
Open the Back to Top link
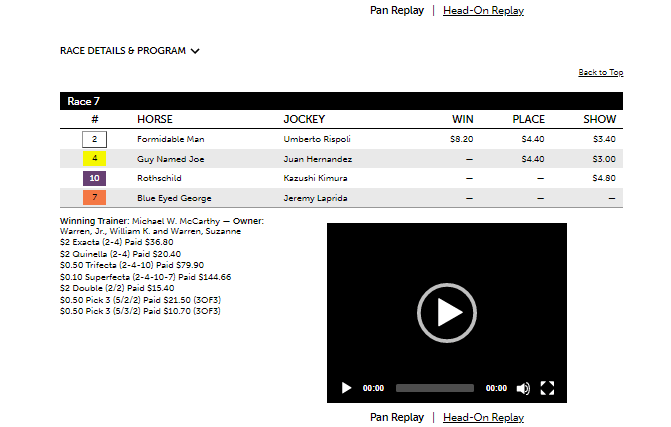click(x=600, y=73)
